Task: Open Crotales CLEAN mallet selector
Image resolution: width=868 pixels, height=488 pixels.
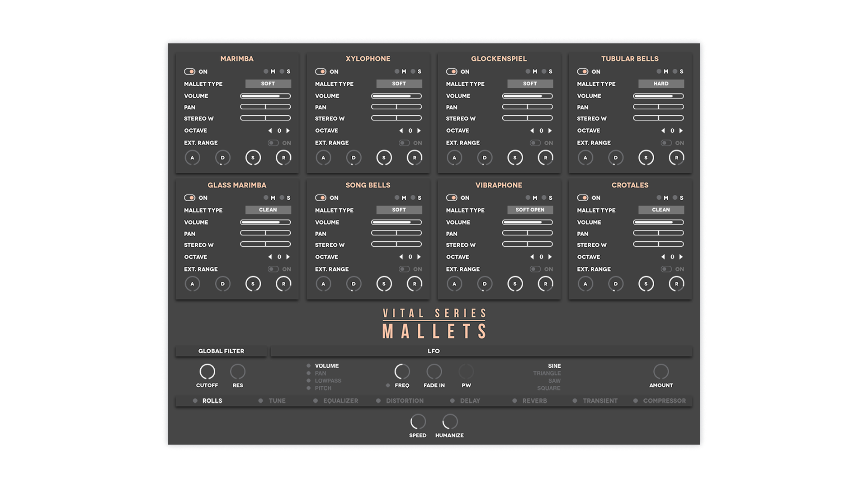Action: (661, 210)
